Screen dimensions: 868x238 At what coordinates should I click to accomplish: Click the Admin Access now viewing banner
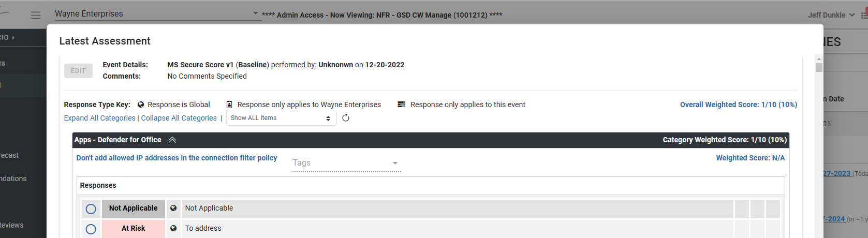pos(382,15)
